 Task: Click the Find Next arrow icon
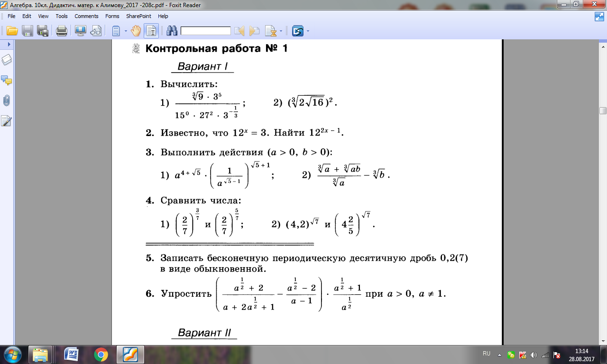(x=255, y=31)
